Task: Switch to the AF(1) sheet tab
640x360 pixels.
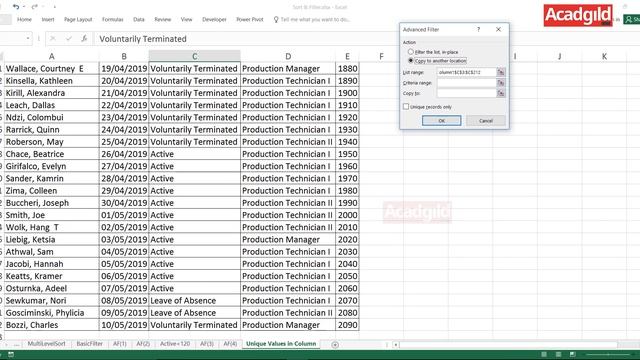Action: coord(120,344)
